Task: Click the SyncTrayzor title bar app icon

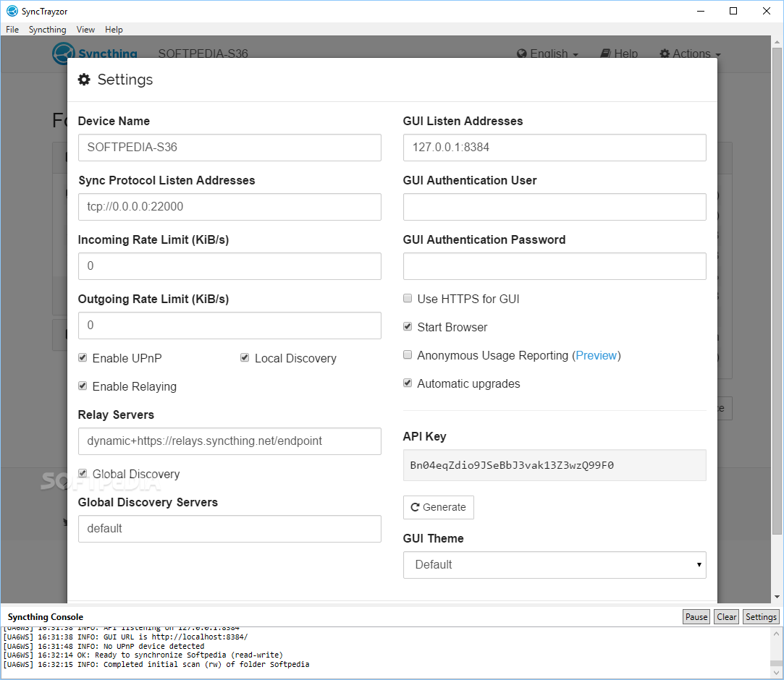Action: click(12, 11)
